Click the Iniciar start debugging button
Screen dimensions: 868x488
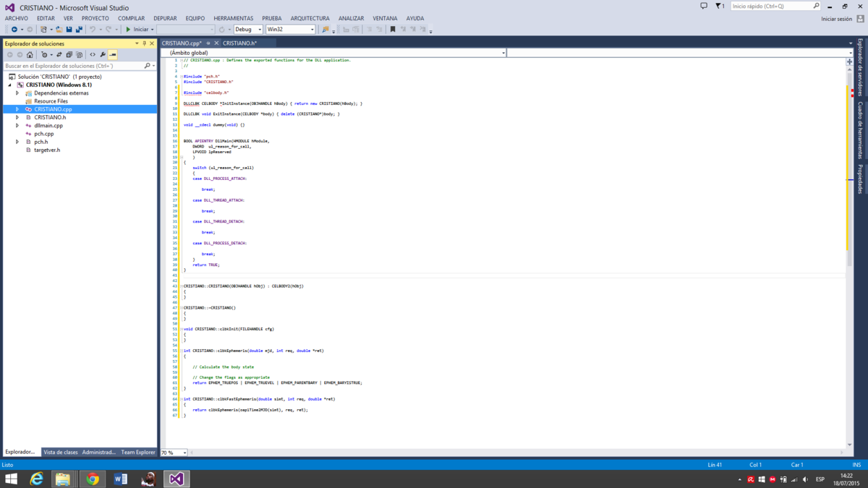pyautogui.click(x=137, y=30)
